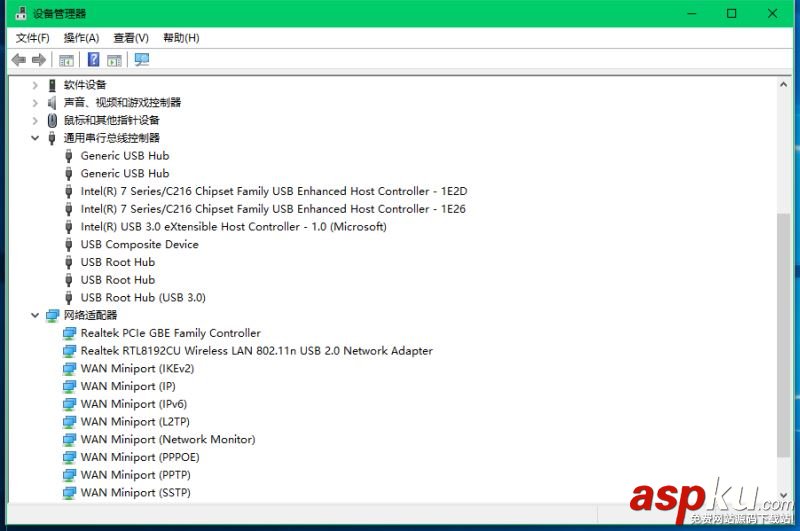Select the 软件设备 category label

click(x=85, y=85)
